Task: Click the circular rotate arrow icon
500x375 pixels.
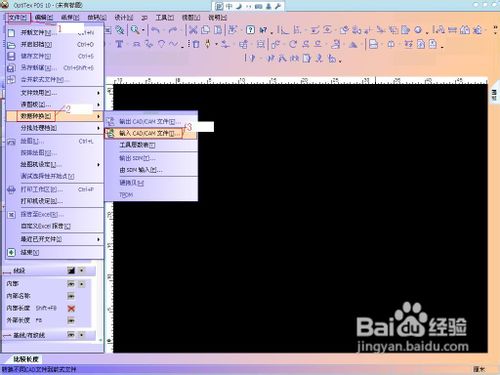Action: [293, 44]
